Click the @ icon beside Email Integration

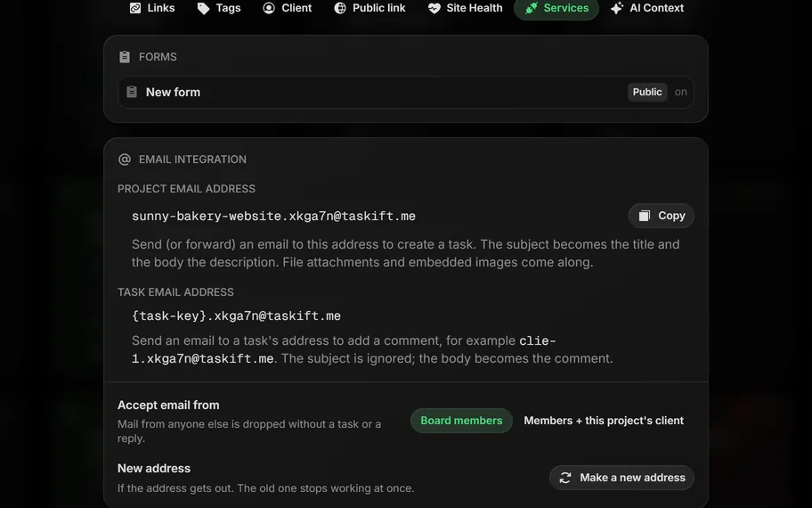125,160
